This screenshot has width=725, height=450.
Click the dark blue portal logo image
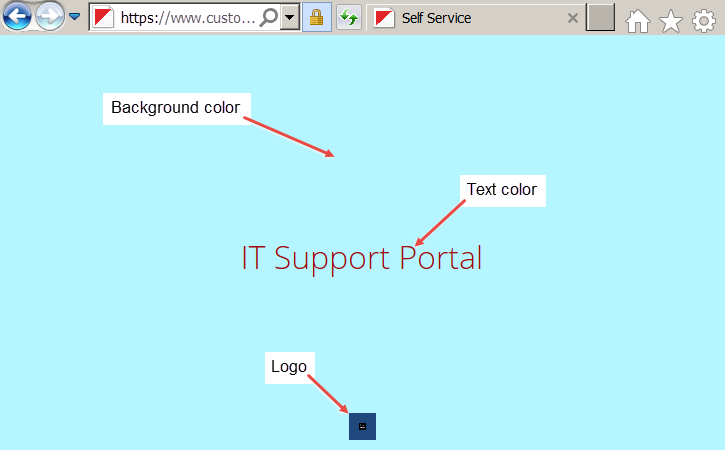tap(362, 426)
